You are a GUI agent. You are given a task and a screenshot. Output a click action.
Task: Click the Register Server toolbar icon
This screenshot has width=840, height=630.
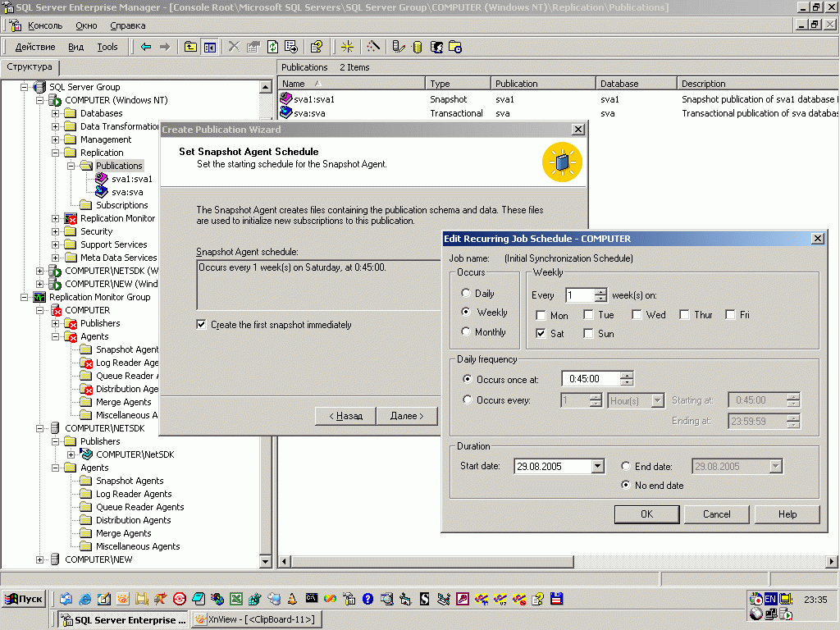(398, 47)
